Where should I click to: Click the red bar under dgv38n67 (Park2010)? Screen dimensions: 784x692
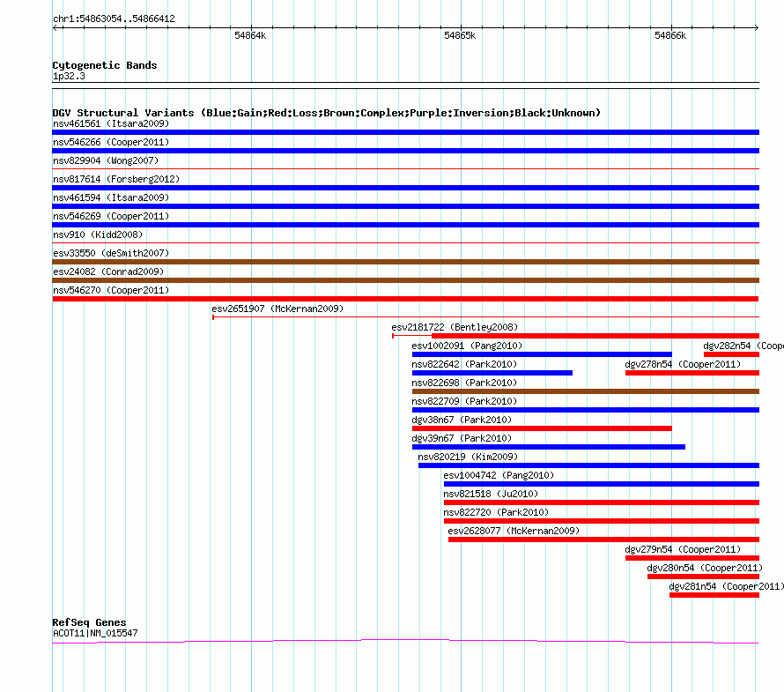pos(542,428)
